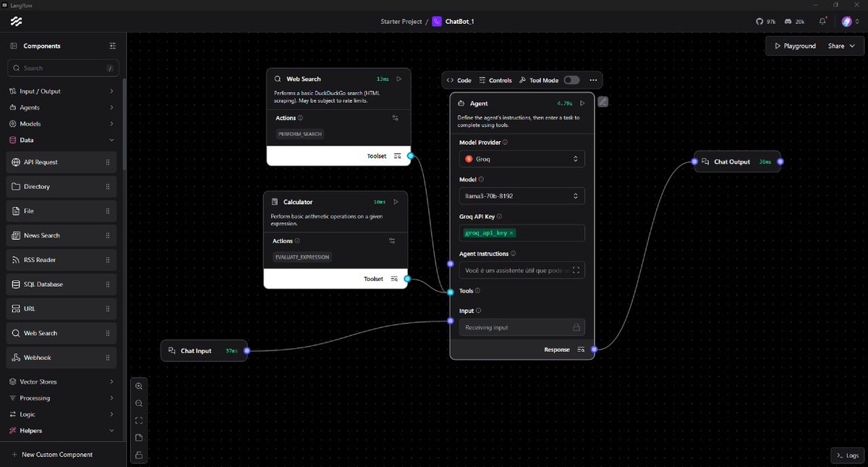Run the Calculator node

(396, 202)
